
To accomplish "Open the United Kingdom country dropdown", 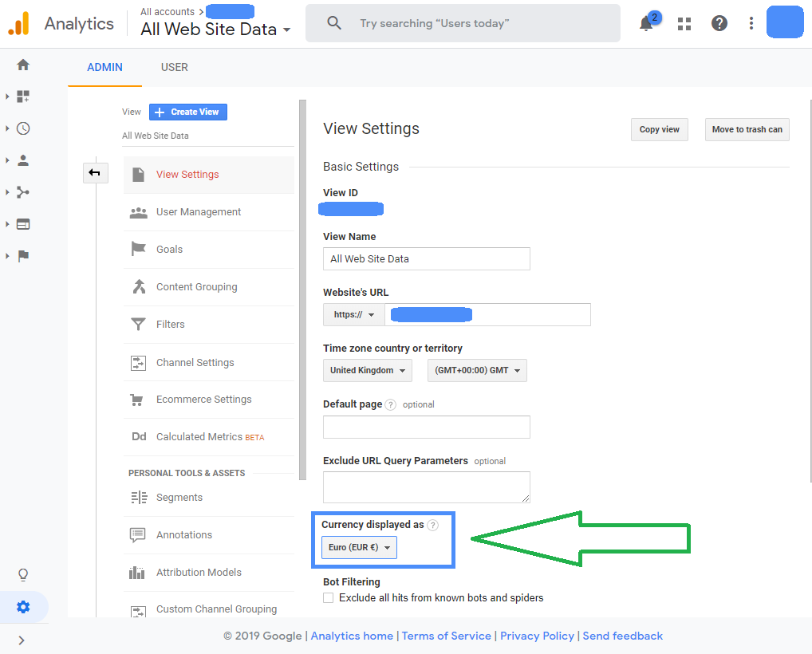I will [368, 370].
